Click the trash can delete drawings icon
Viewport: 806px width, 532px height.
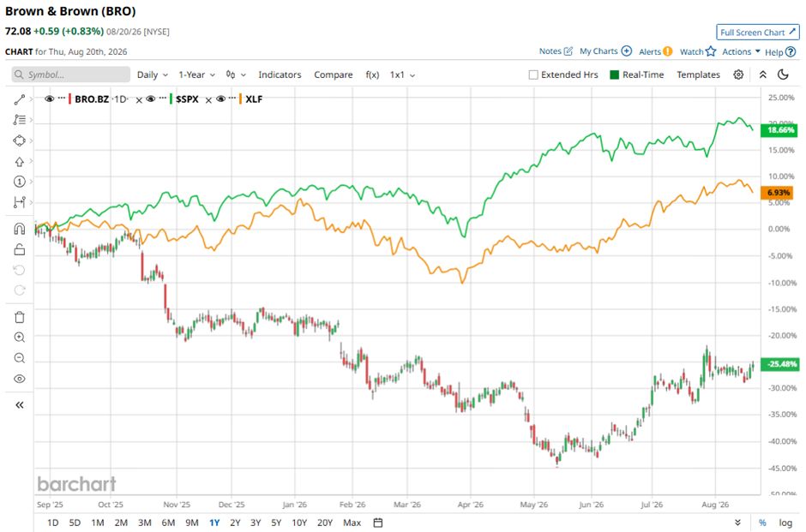[20, 317]
